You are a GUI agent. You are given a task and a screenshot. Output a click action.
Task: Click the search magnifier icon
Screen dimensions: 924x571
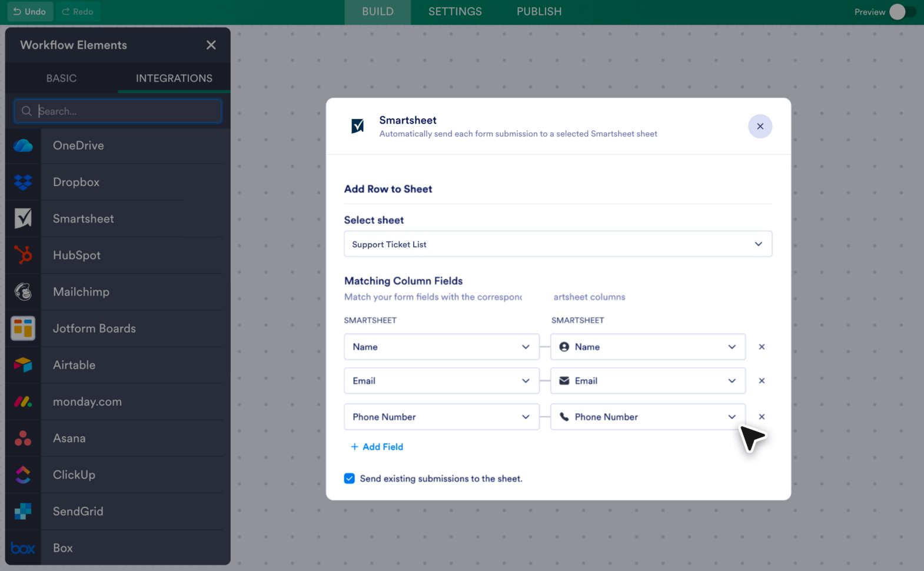pos(26,111)
